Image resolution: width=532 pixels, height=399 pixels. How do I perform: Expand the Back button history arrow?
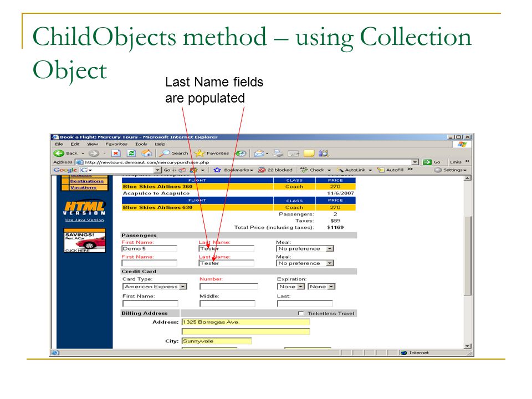click(83, 154)
